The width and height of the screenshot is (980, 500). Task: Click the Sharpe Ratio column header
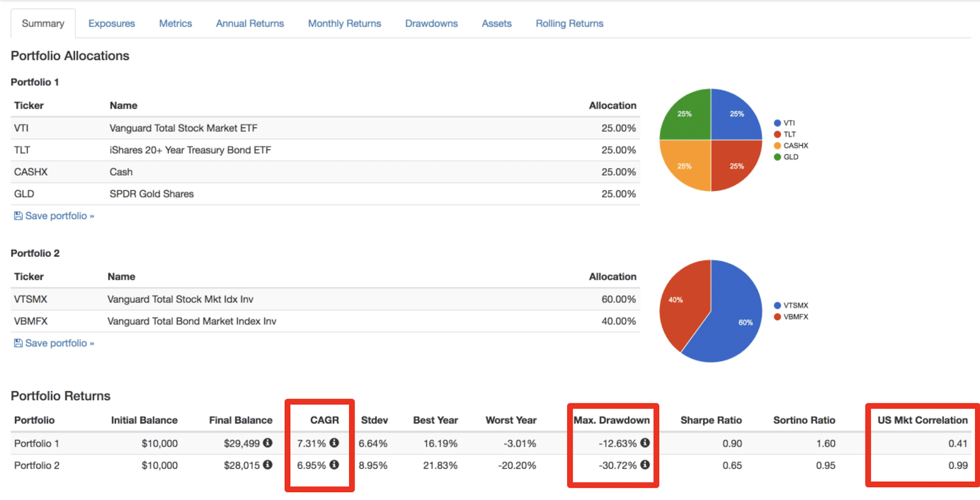711,420
